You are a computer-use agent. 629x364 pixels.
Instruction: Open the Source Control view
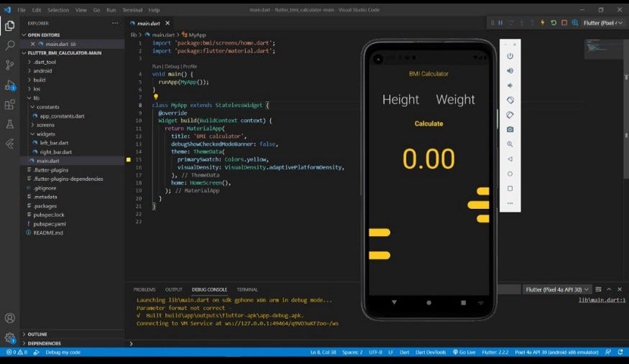coord(9,65)
